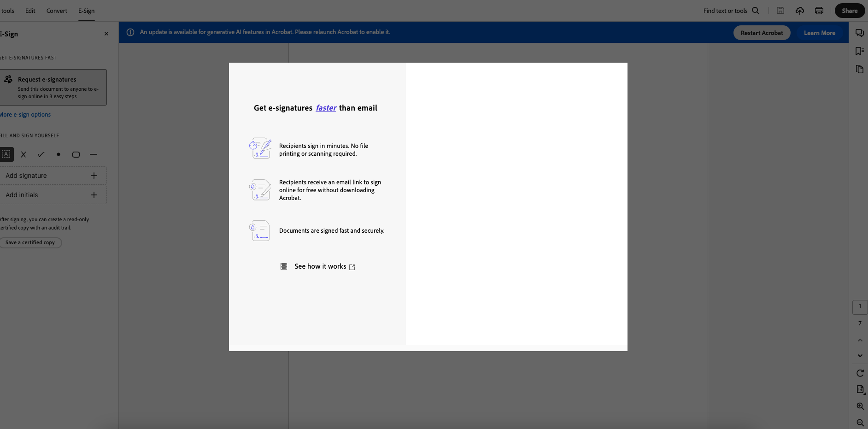The height and width of the screenshot is (429, 868).
Task: Select the line fill tool
Action: tap(94, 154)
